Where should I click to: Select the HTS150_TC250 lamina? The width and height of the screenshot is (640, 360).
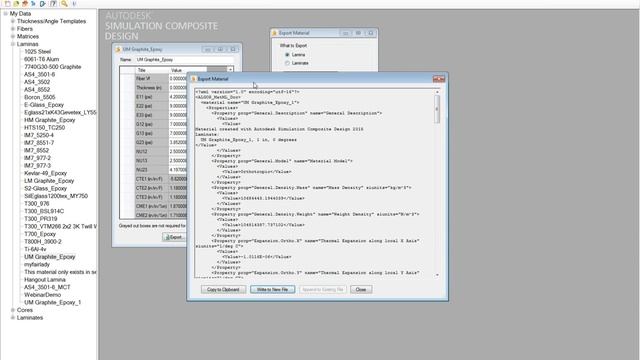[44, 128]
